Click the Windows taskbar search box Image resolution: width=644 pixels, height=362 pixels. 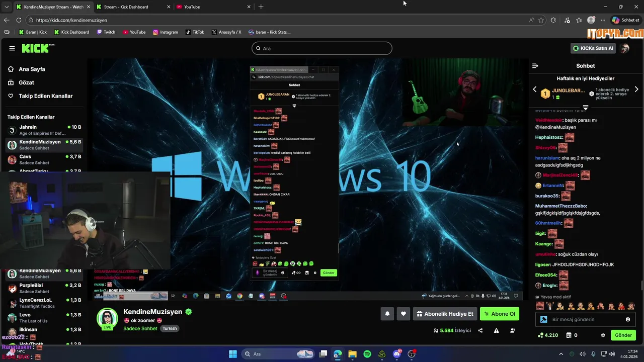coord(278,354)
